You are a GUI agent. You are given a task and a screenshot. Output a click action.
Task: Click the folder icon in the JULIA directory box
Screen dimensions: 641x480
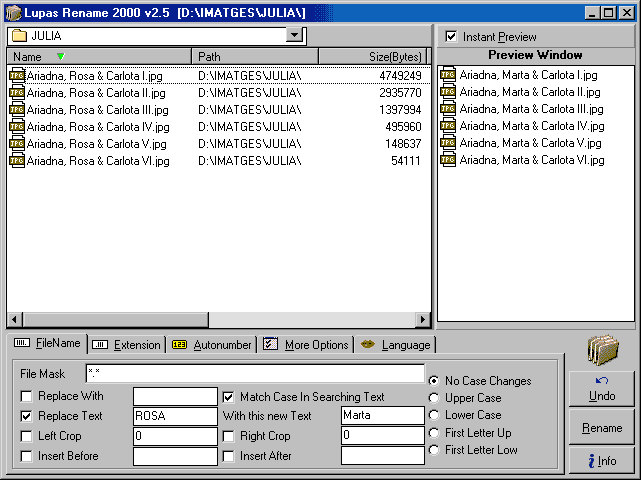click(19, 36)
